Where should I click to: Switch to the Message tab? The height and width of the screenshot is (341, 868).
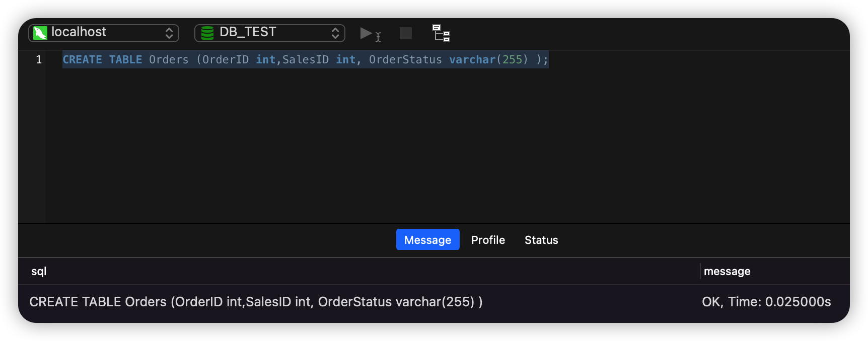428,240
